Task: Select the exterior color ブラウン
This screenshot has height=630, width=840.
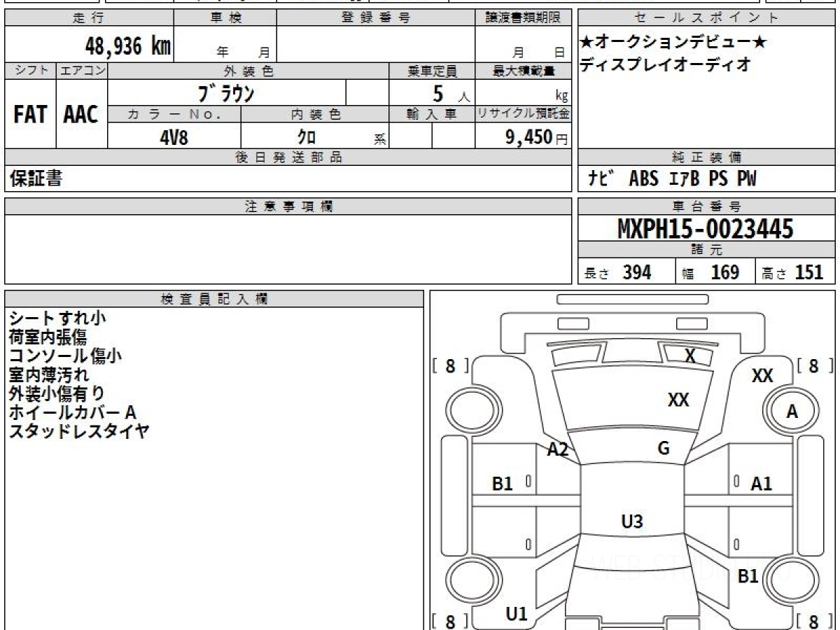Action: (226, 92)
